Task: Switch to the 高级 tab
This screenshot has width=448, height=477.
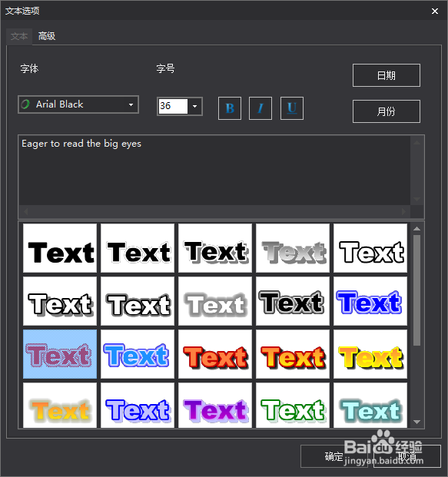Action: [47, 36]
